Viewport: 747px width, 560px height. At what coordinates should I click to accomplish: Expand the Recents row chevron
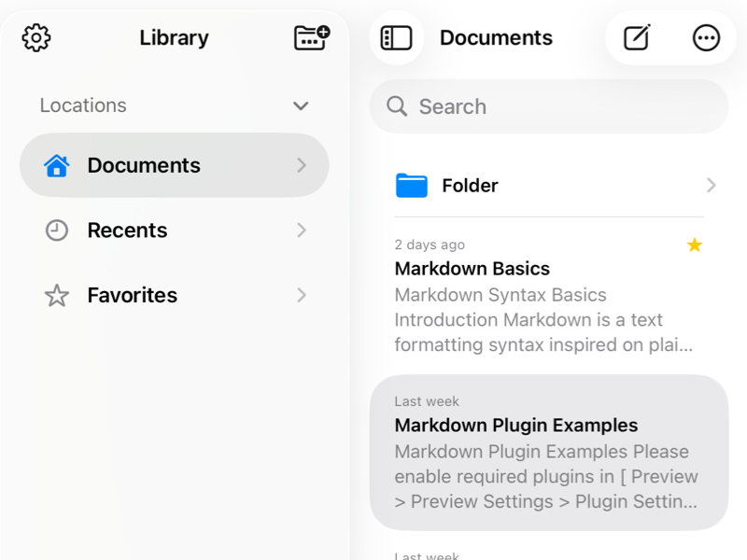[x=302, y=231]
